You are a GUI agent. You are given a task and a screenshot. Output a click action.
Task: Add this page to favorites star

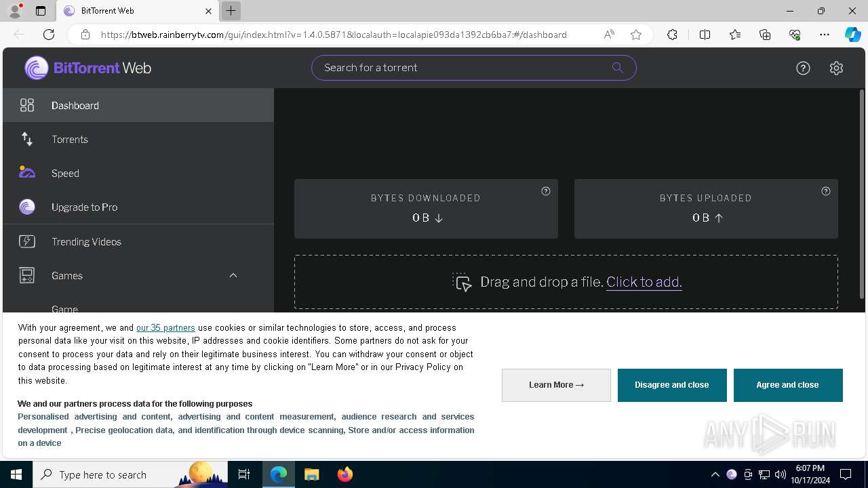[636, 35]
